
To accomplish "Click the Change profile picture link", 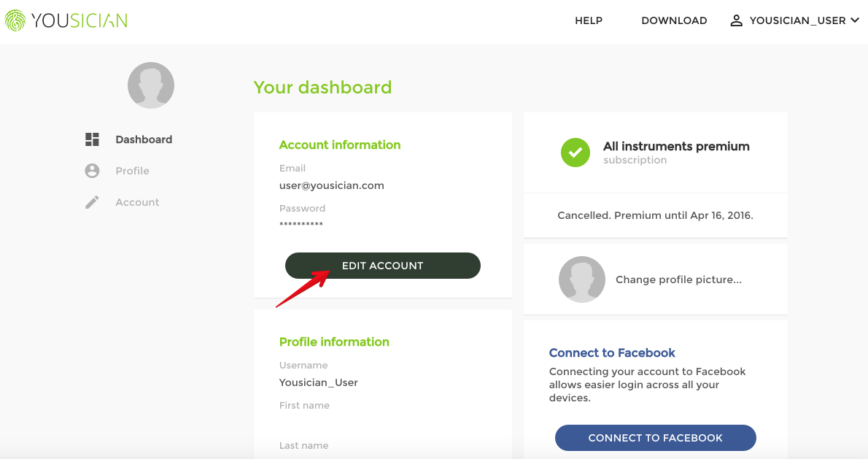I will [x=678, y=279].
